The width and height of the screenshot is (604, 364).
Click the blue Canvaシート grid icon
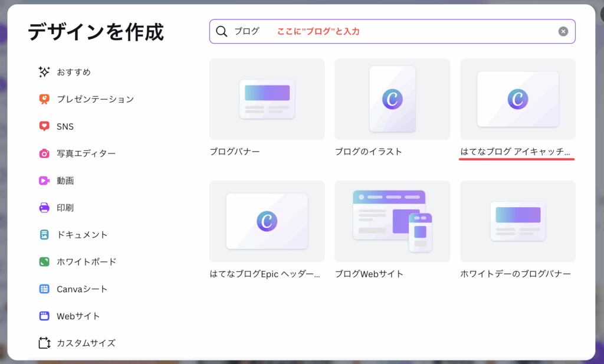click(44, 289)
